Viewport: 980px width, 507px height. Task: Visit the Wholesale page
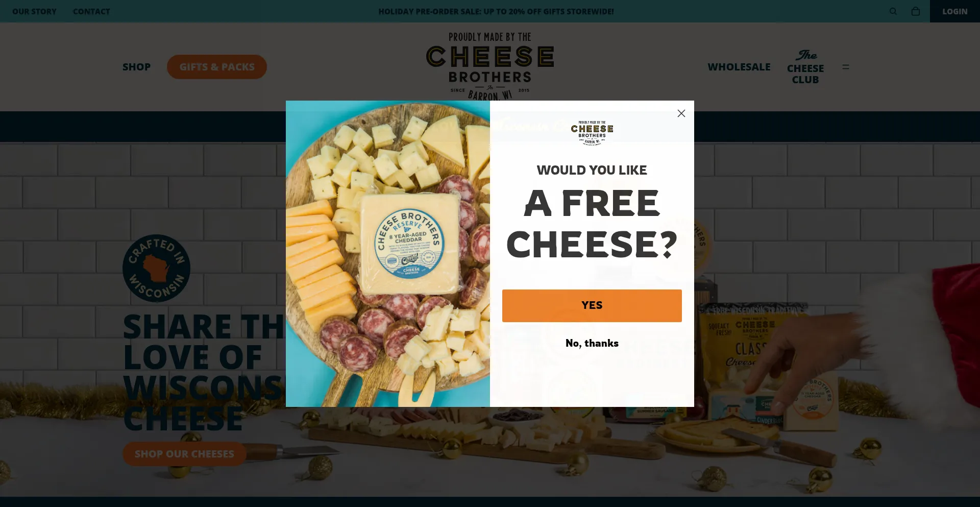(739, 67)
